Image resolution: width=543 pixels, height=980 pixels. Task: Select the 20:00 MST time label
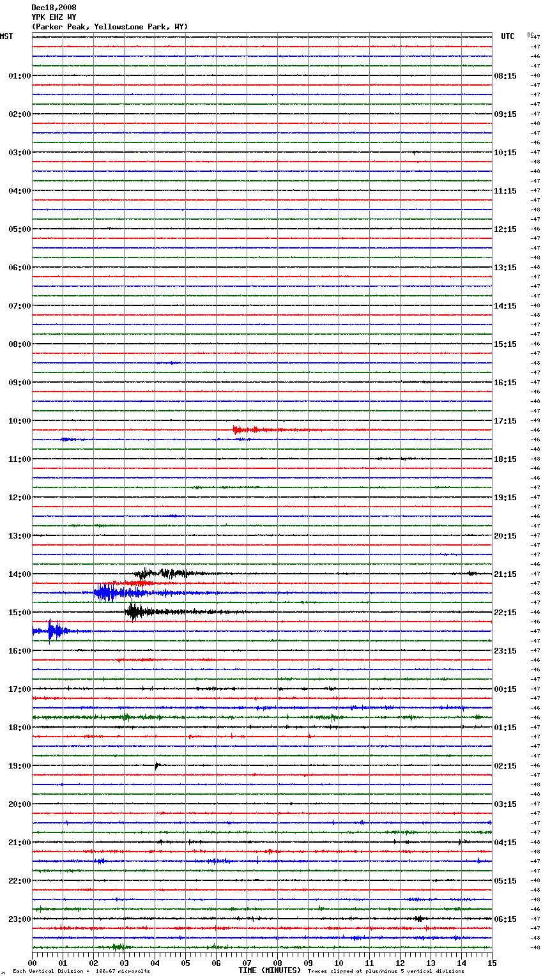(x=20, y=804)
